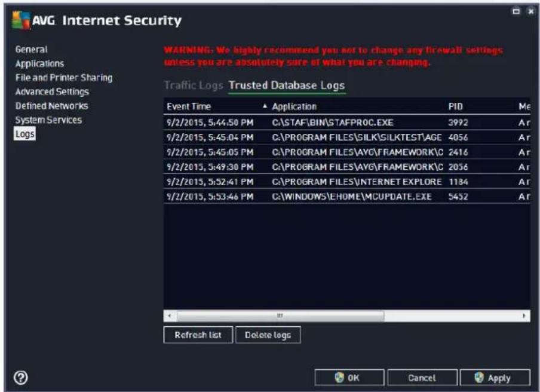Click the Cancel button
540x392 pixels.
(x=422, y=378)
